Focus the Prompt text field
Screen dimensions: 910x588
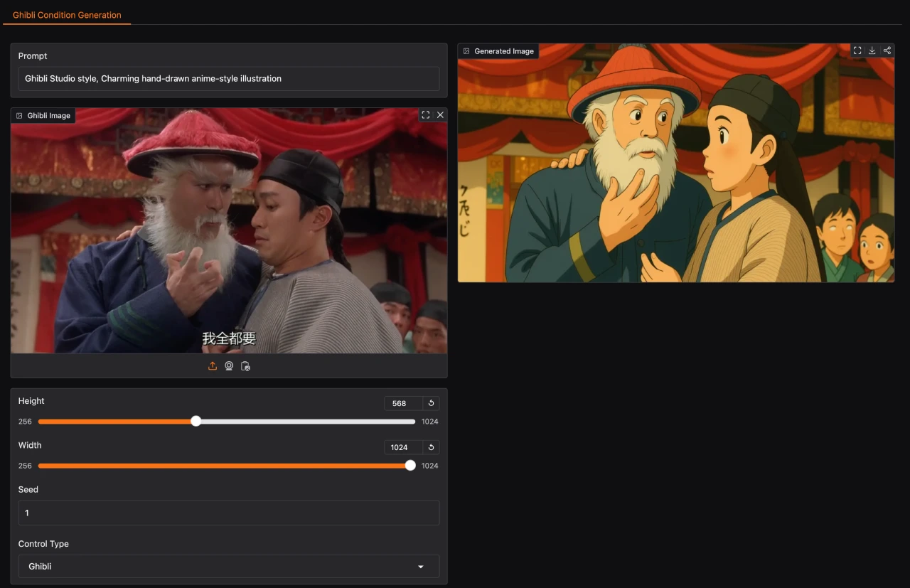[x=228, y=79]
